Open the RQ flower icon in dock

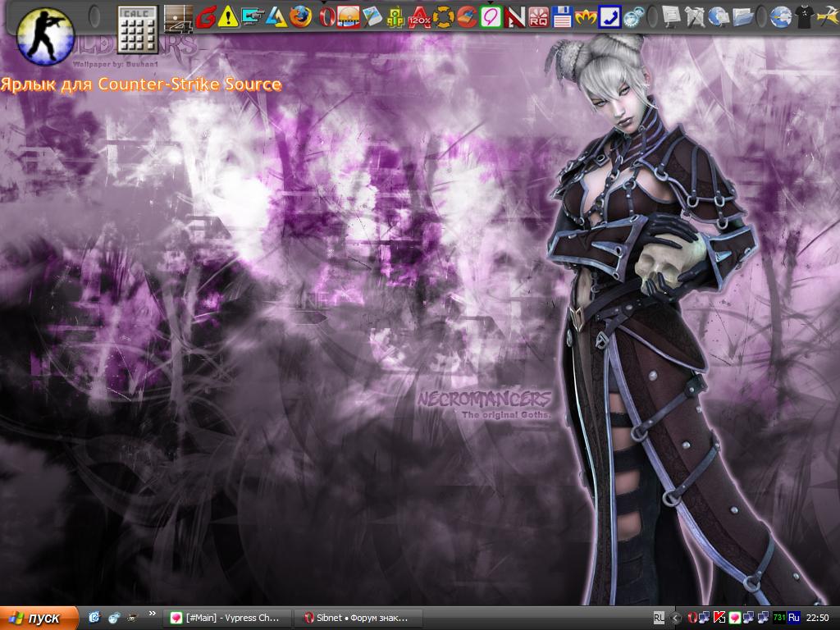pyautogui.click(x=538, y=17)
